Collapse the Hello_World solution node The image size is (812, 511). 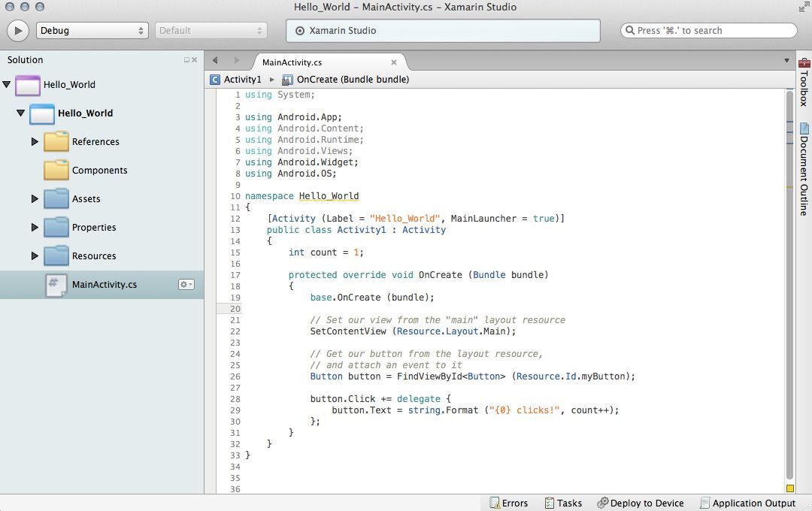(x=7, y=84)
